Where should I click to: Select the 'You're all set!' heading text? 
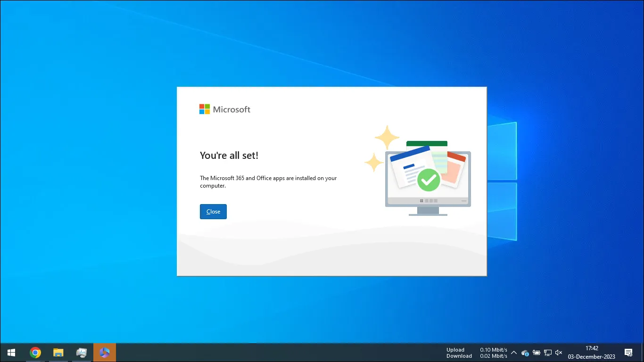[x=229, y=155]
